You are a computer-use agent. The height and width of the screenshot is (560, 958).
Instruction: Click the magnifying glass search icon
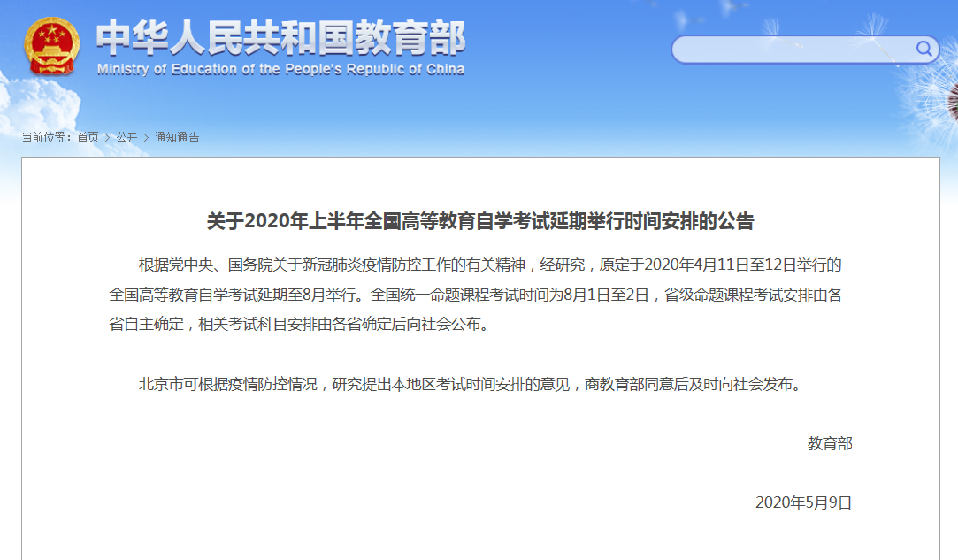coord(924,49)
